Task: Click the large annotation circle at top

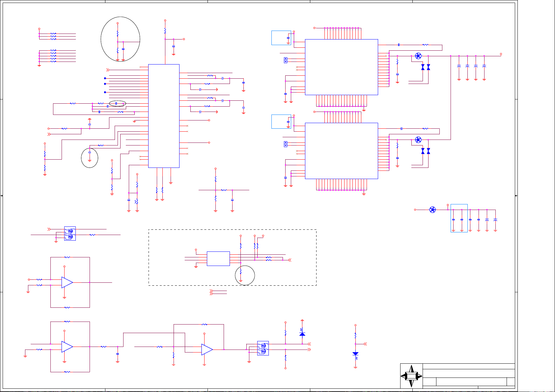Action: pyautogui.click(x=120, y=39)
